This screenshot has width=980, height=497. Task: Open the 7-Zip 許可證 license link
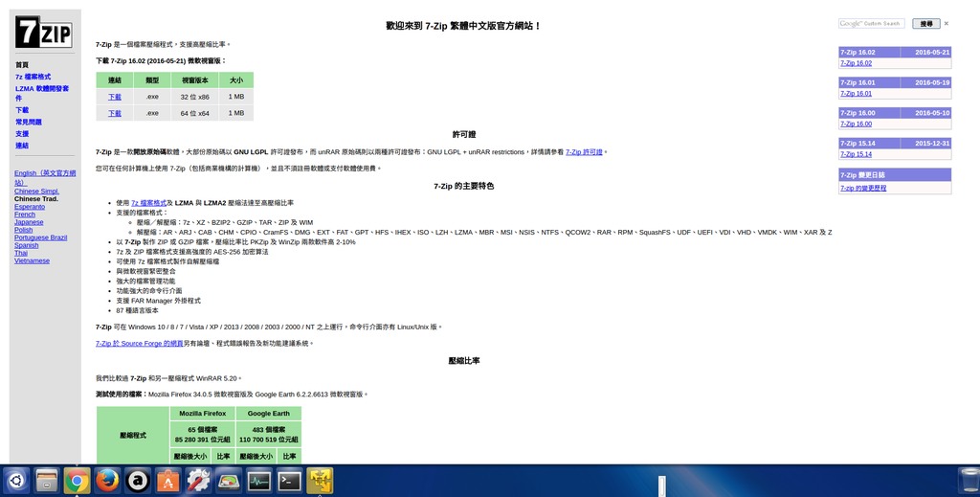(x=584, y=152)
